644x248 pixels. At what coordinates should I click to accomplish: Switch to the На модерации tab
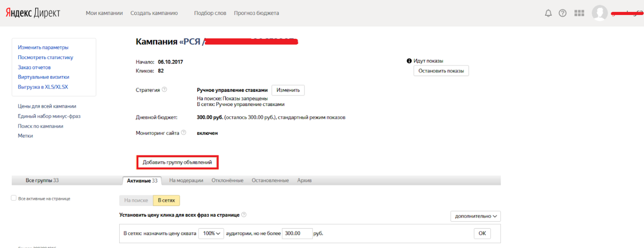coord(186,180)
